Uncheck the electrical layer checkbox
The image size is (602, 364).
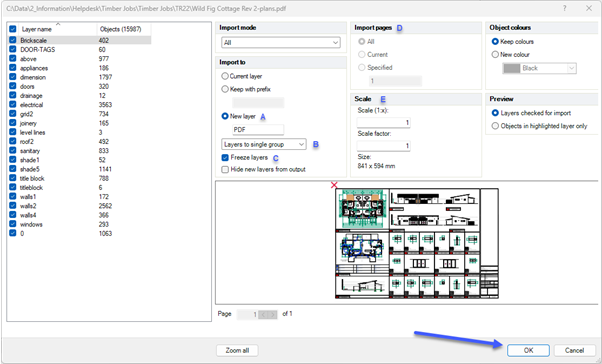tap(13, 104)
